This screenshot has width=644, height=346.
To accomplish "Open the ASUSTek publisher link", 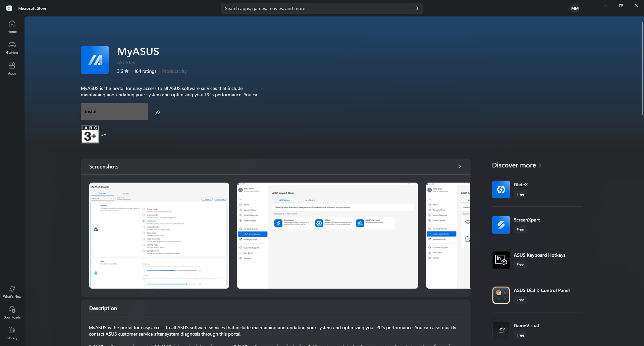I will click(x=126, y=62).
